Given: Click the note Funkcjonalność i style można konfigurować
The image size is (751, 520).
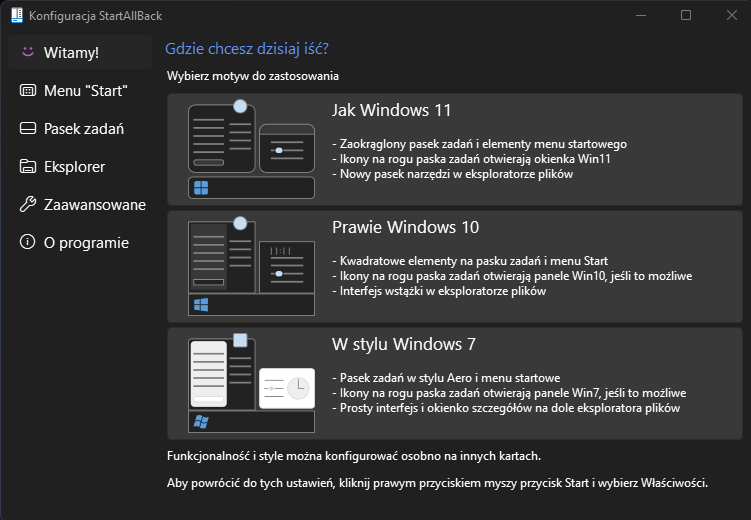Looking at the screenshot, I should click(x=354, y=456).
